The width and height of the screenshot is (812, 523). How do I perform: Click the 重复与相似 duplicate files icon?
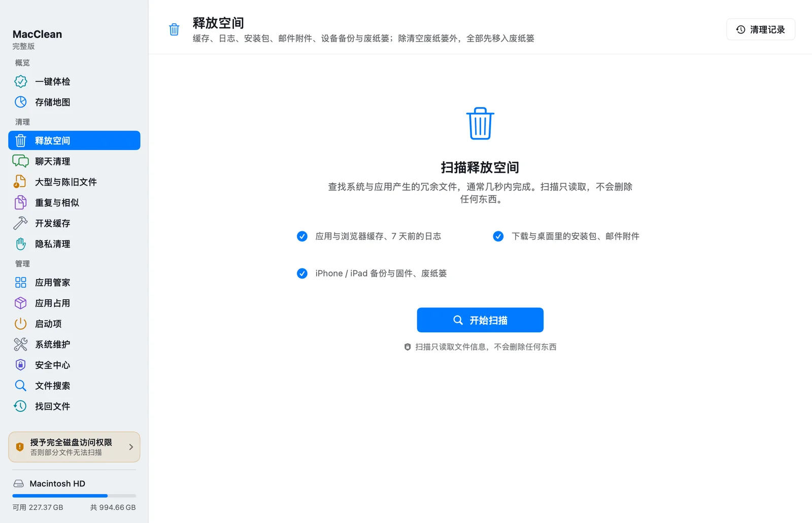click(x=20, y=202)
